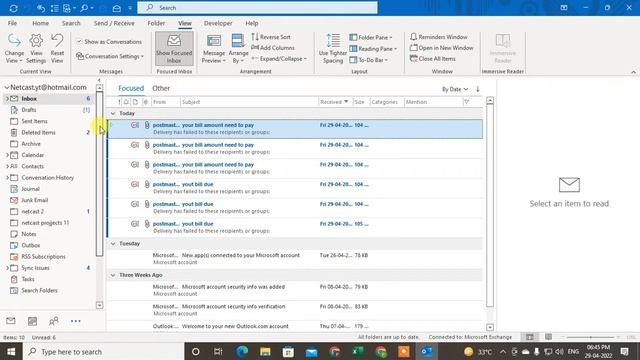
Task: Switch to the Developer ribbon tab
Action: (x=218, y=23)
